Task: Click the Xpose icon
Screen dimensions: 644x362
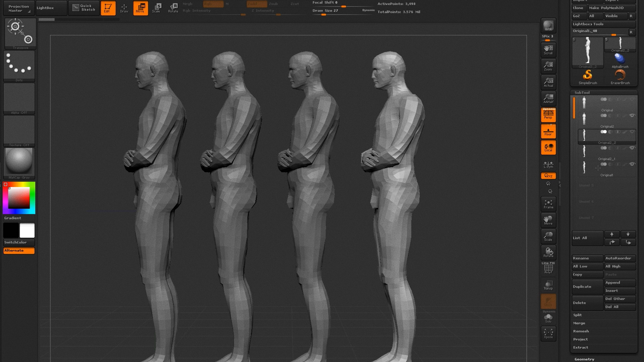Action: point(548,334)
